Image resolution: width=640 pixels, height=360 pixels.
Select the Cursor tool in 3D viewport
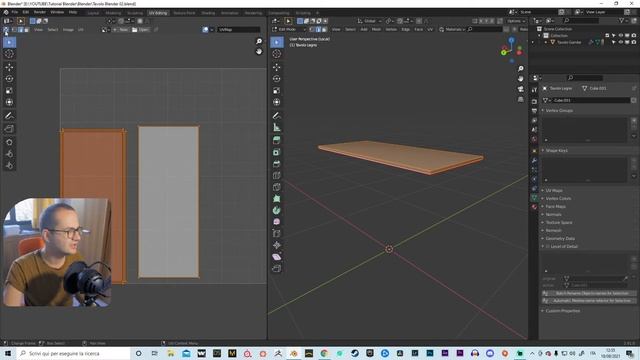point(277,54)
